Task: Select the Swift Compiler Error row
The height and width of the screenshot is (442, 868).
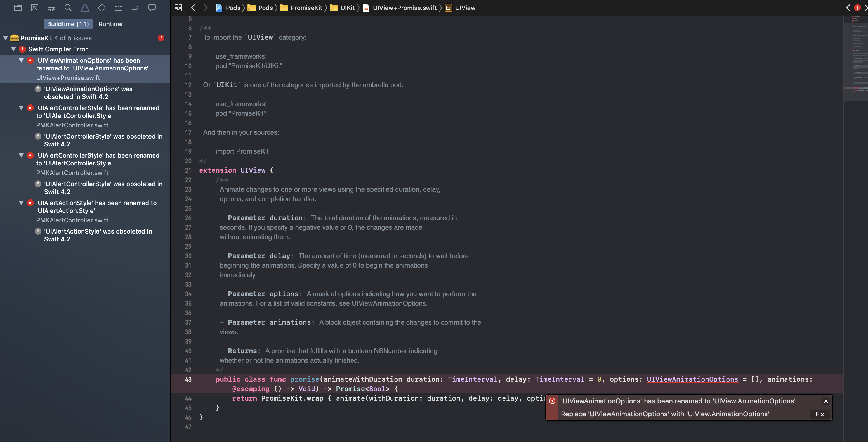Action: click(85, 49)
